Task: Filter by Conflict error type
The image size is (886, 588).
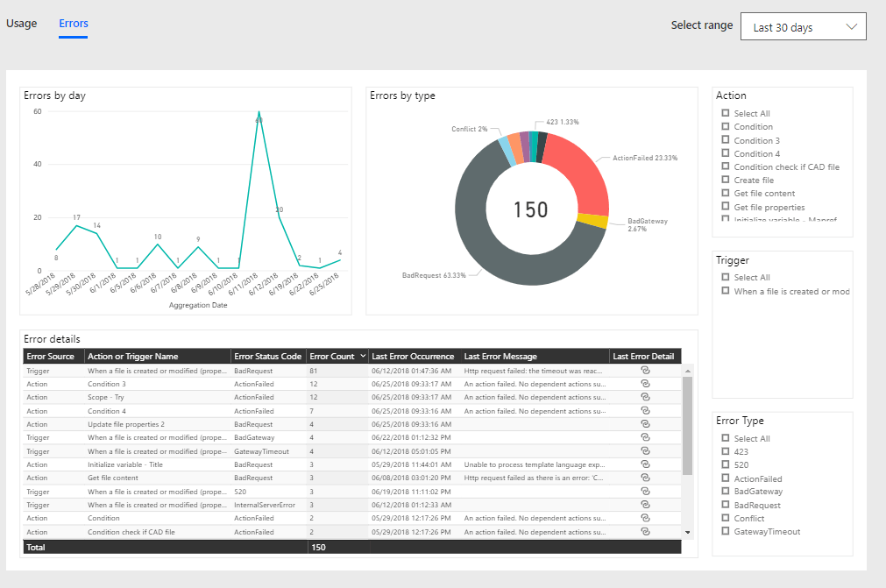Action: coord(726,518)
